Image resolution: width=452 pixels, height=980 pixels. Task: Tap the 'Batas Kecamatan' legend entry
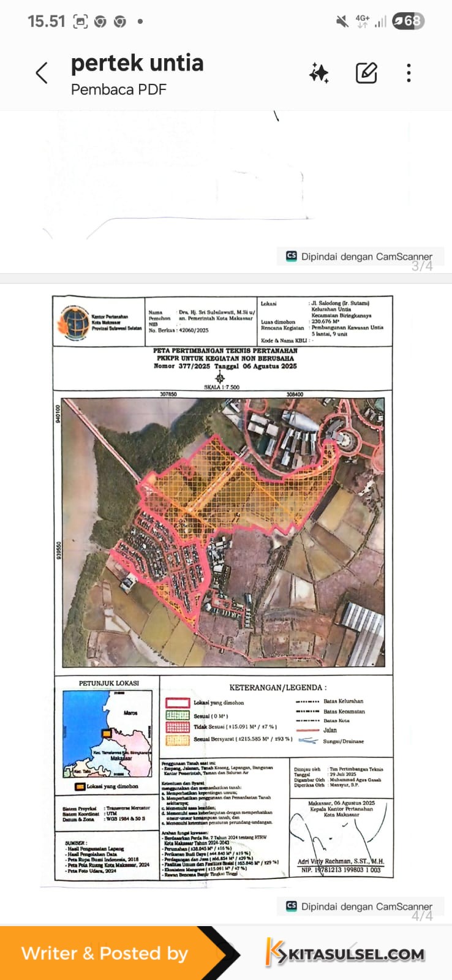pos(330,712)
